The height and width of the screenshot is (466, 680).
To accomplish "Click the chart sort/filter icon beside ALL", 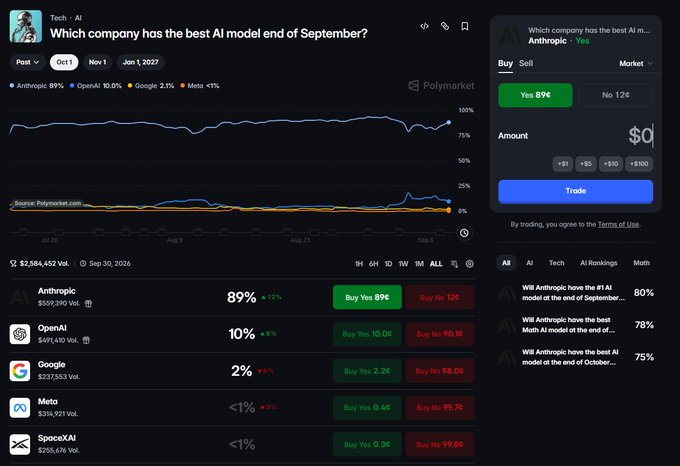I will tap(454, 264).
